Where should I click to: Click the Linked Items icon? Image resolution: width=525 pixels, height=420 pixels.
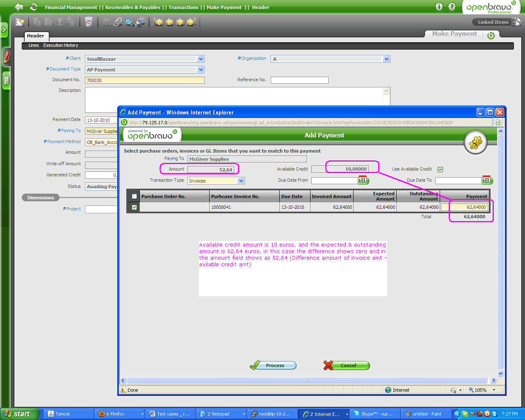point(516,22)
